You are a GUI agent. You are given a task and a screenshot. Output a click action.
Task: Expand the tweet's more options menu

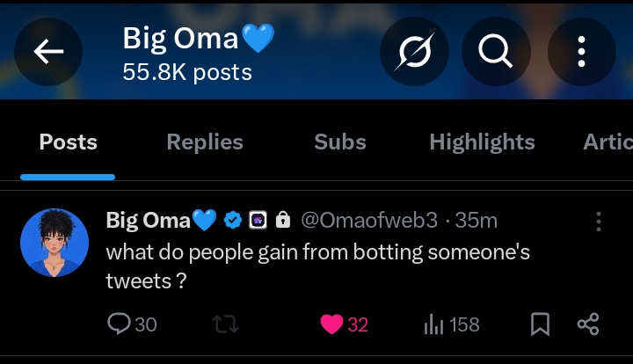[599, 221]
